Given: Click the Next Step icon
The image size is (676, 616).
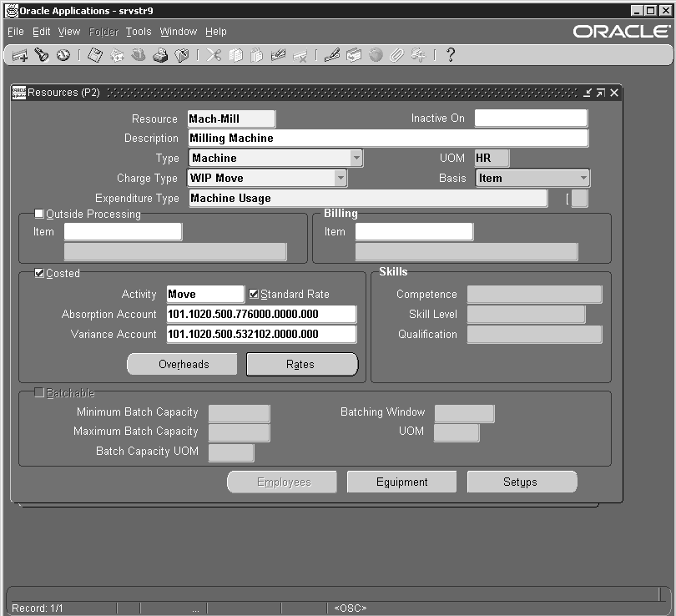Looking at the screenshot, I should (x=118, y=55).
